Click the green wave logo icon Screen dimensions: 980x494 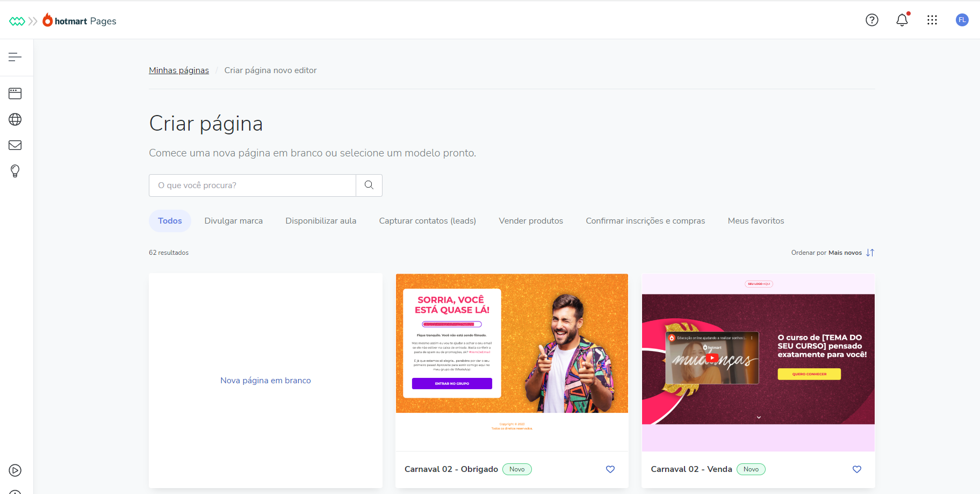(17, 21)
